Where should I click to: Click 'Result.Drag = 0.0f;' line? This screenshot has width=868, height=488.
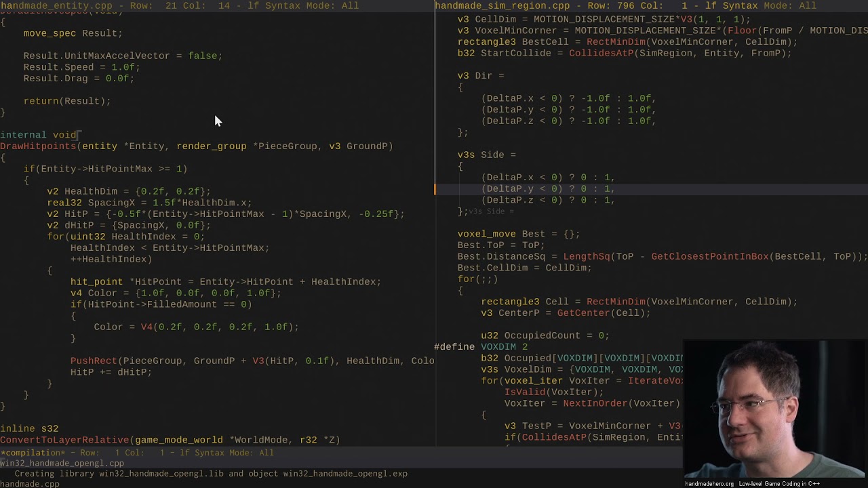click(x=79, y=79)
